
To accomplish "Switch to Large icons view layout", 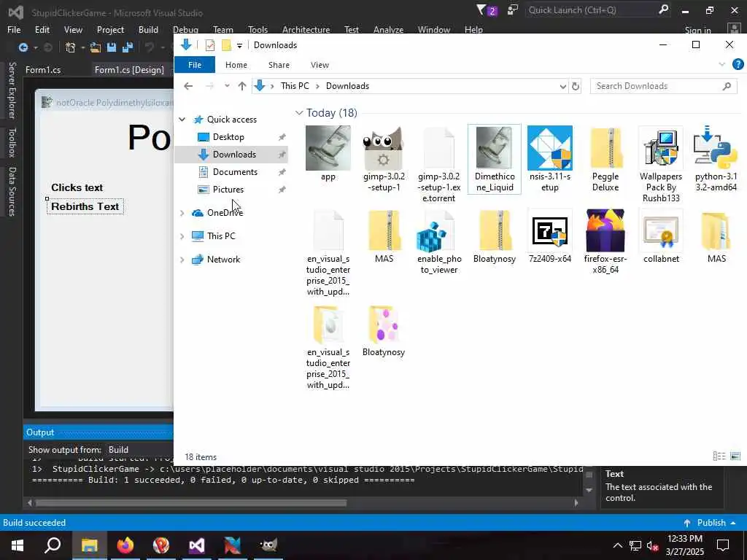I will (x=735, y=456).
